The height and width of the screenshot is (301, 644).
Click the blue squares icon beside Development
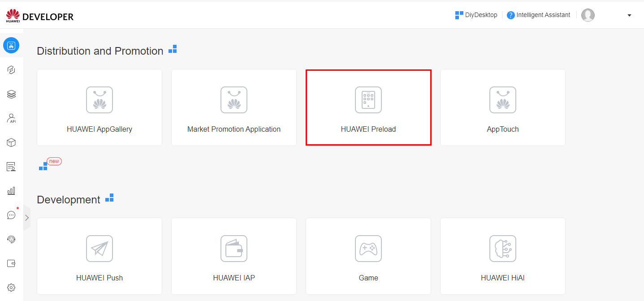pyautogui.click(x=109, y=198)
